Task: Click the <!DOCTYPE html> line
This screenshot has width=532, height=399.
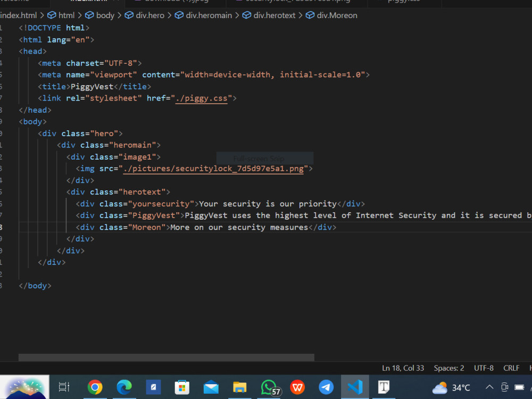Action: (x=54, y=28)
